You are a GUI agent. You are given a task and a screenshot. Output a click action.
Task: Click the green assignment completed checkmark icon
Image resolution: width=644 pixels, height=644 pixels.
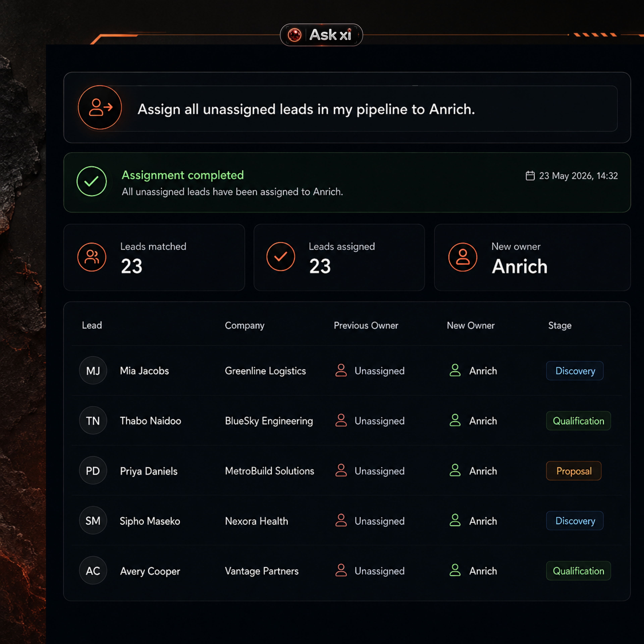92,181
